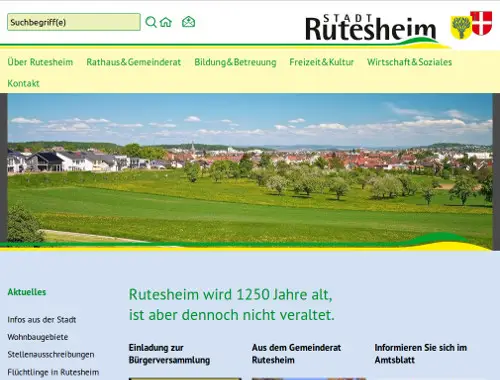This screenshot has width=500, height=380.
Task: Open the Über Rutesheim menu
Action: [40, 62]
